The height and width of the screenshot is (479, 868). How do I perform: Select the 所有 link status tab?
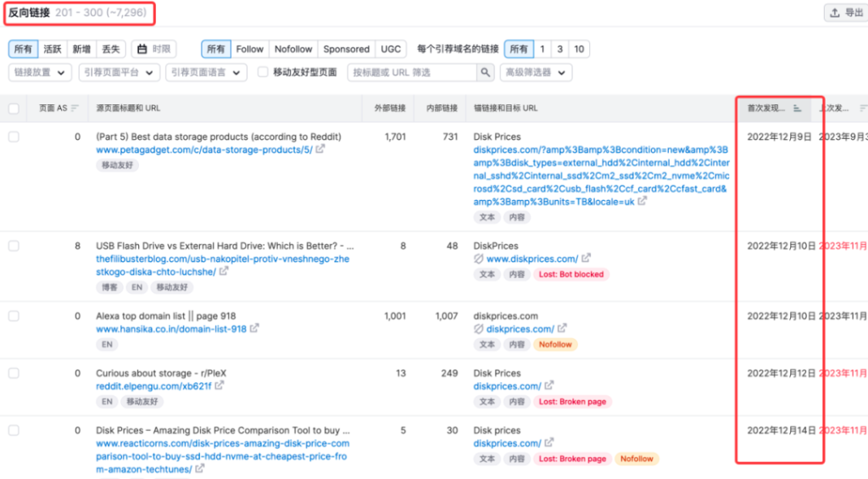coord(23,49)
